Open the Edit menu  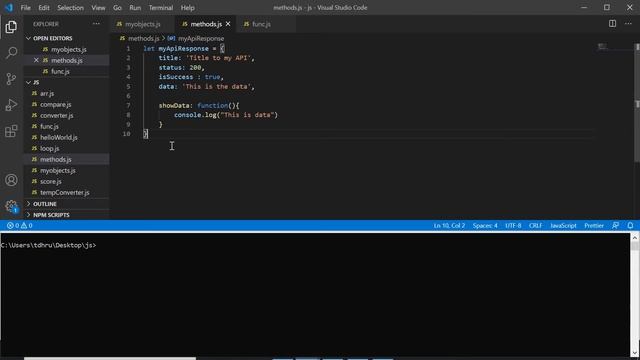(44, 8)
